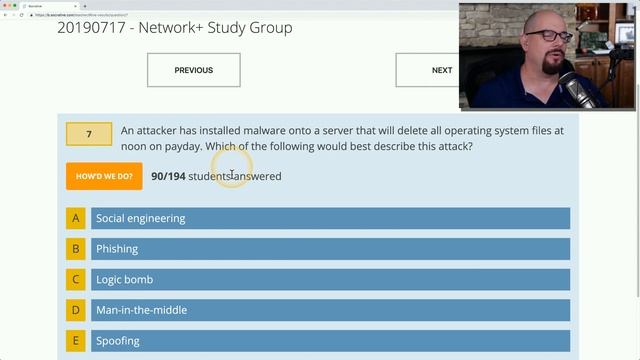Click the presenter webcam video overlay

pos(547,56)
